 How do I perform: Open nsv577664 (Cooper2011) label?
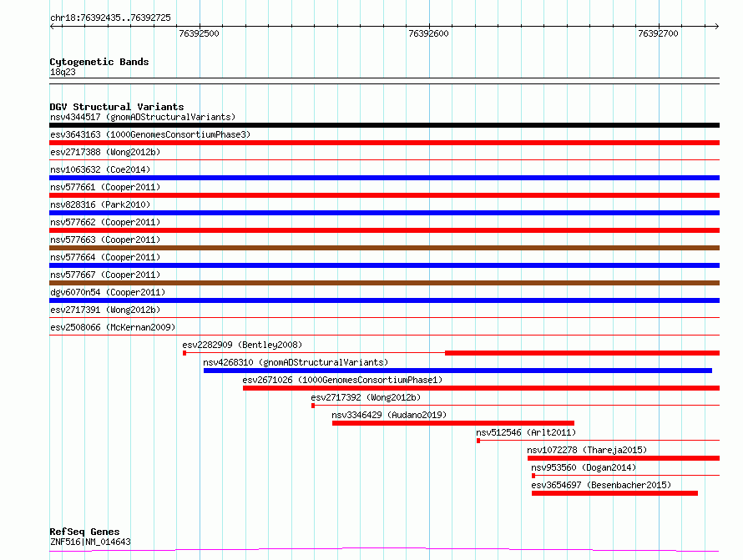(x=105, y=257)
